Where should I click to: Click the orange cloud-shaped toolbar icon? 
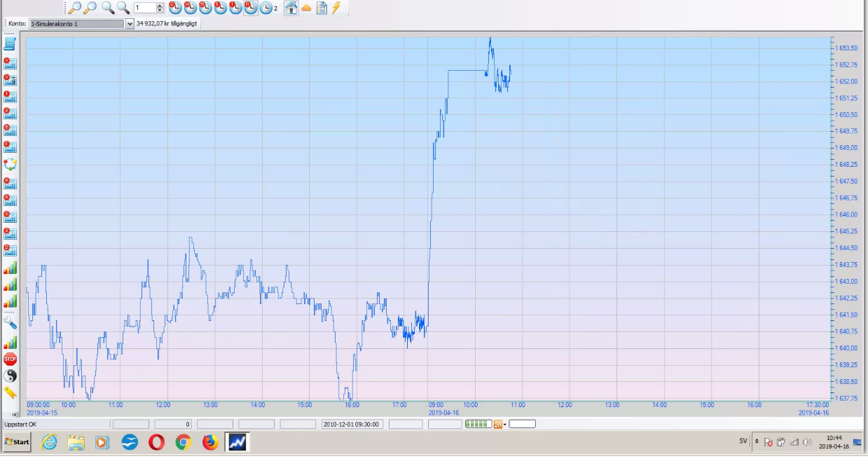(x=306, y=8)
